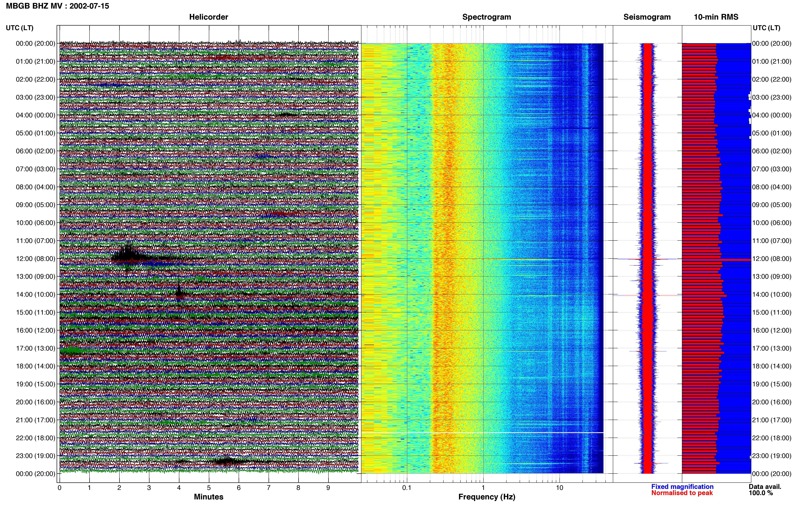Click left time label 17:00 (13:00)
The width and height of the screenshot is (812, 508).
36,348
